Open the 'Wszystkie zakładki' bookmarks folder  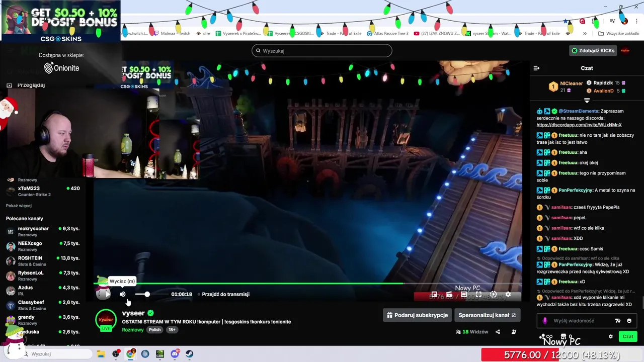619,34
